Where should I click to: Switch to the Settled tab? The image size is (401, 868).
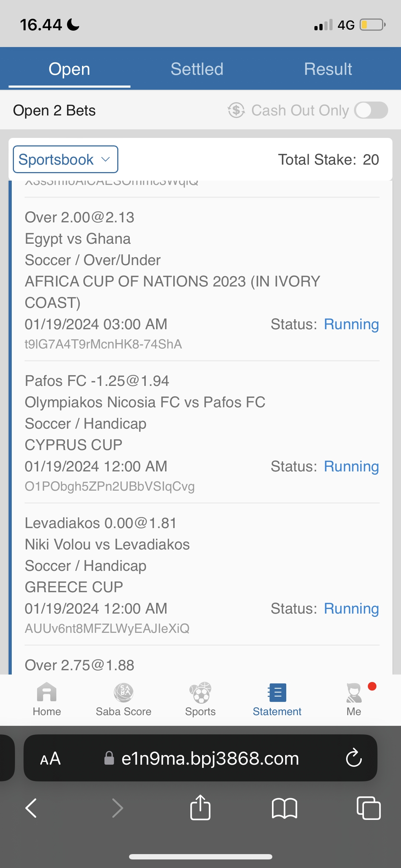[197, 69]
